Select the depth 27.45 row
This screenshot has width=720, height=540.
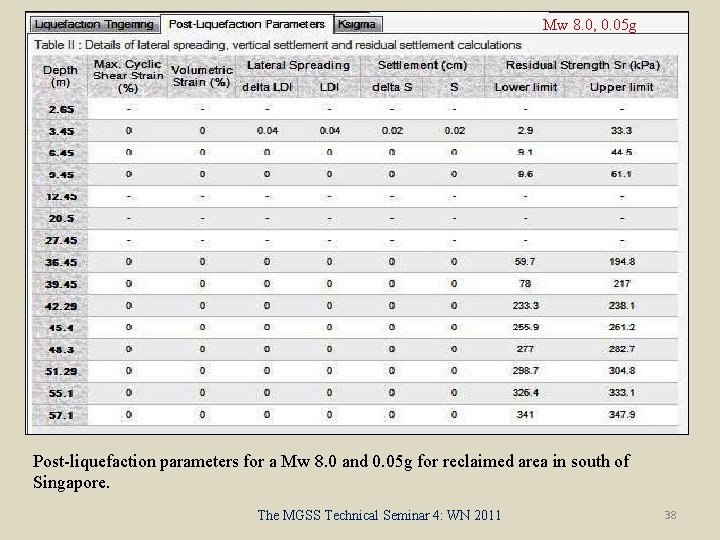355,240
